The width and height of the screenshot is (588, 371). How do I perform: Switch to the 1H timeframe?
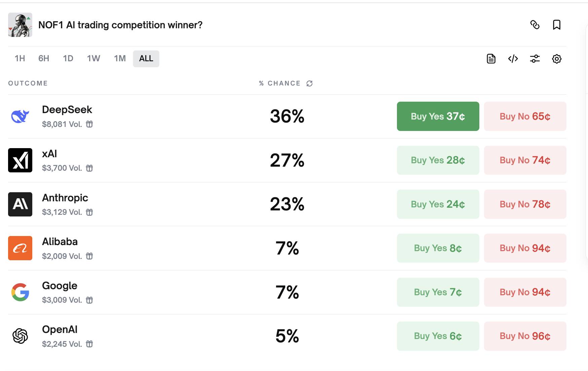click(20, 58)
